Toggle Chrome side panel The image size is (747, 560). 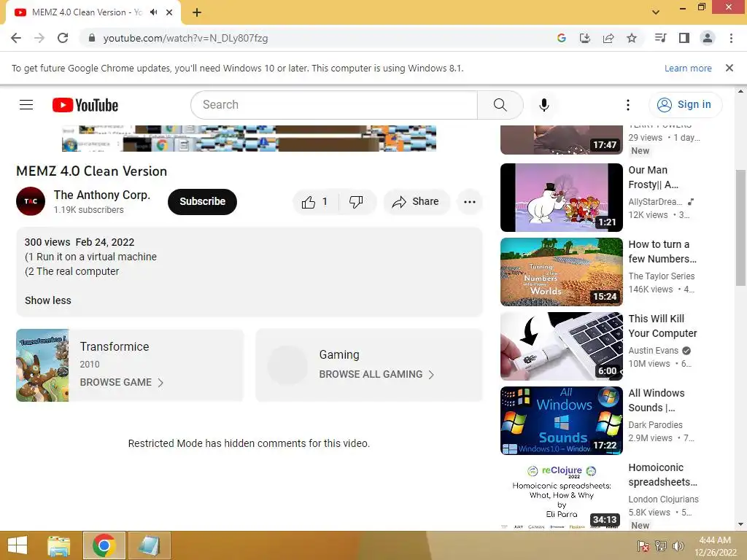coord(684,38)
